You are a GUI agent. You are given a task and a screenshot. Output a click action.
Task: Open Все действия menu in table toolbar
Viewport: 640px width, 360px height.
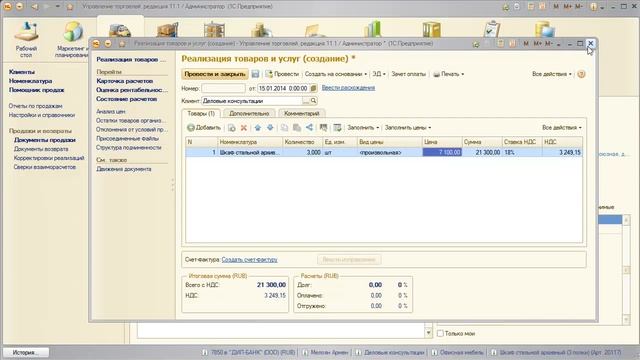(562, 128)
